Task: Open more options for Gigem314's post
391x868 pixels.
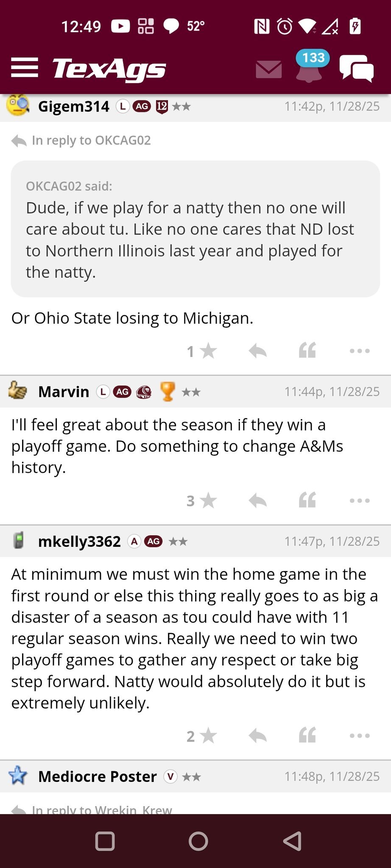Action: pos(360,351)
